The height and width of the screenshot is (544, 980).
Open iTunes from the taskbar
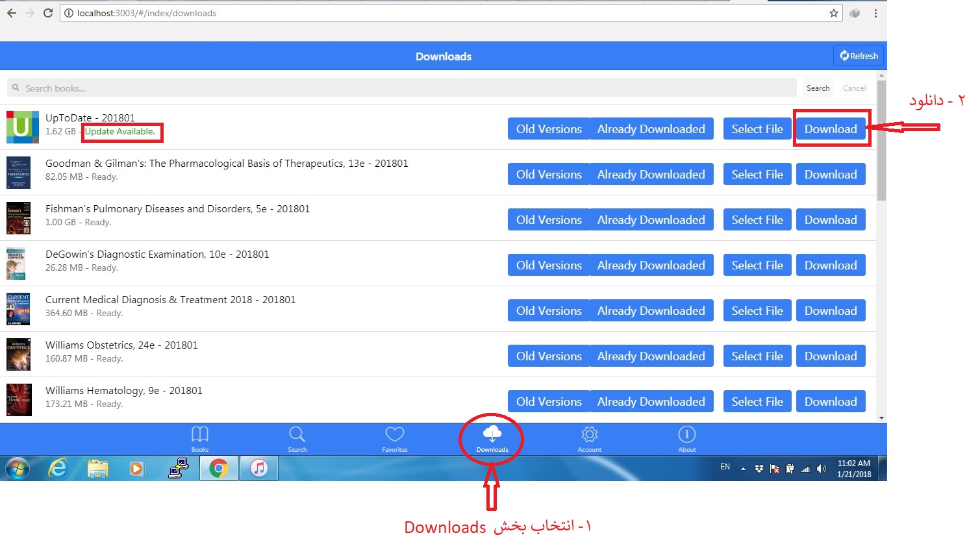[259, 468]
